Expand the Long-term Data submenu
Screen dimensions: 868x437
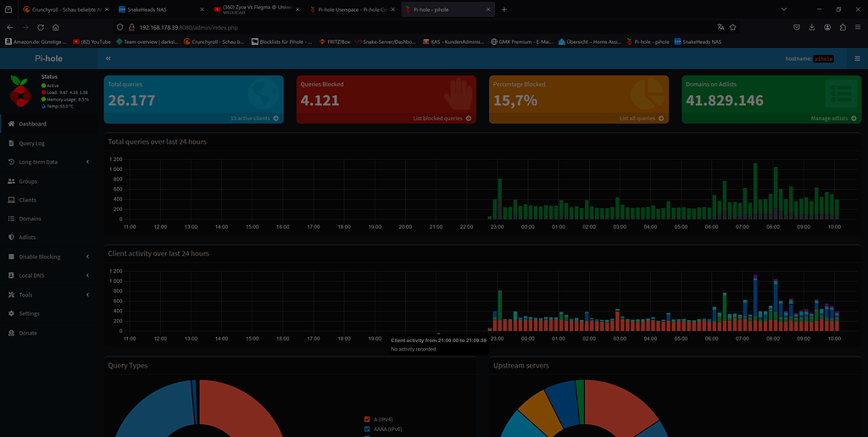point(87,162)
